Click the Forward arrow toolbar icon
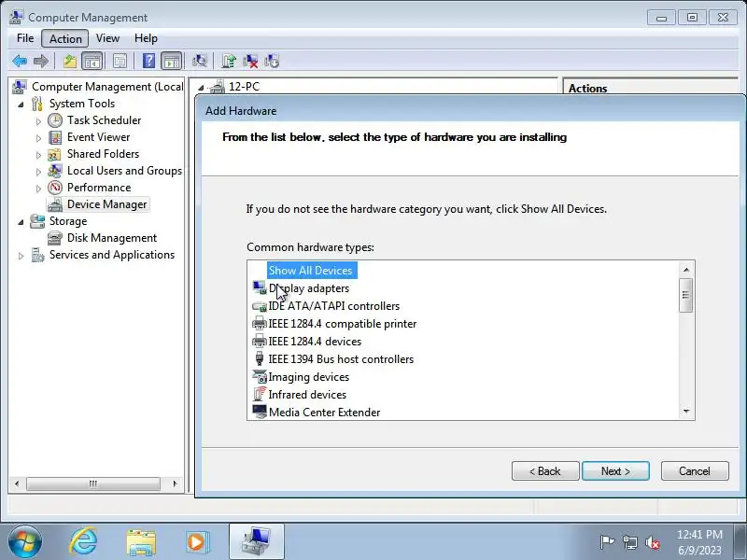747x560 pixels. 41,61
